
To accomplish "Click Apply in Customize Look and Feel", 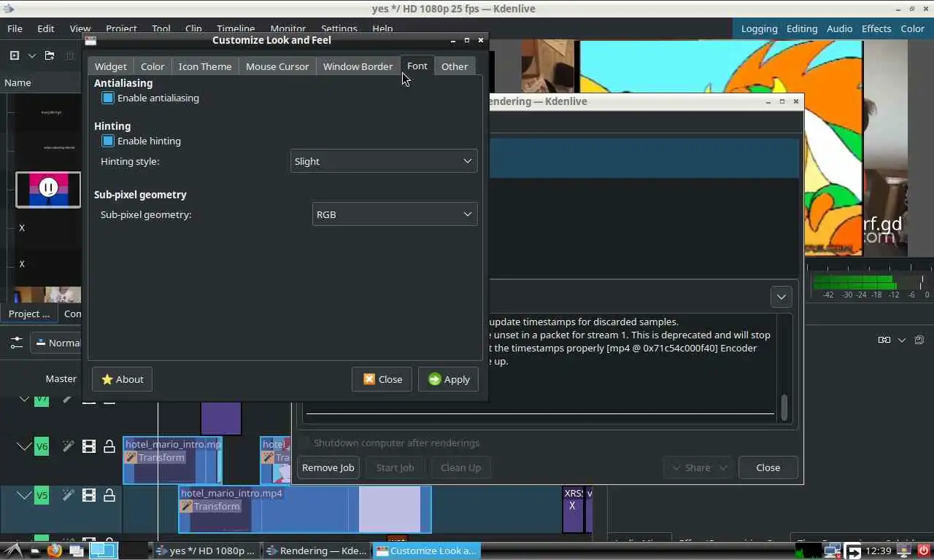I will click(448, 379).
